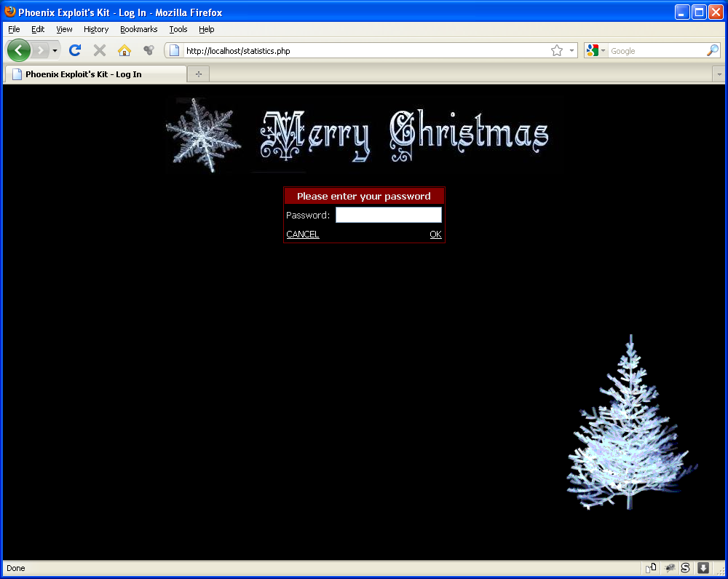728x579 pixels.
Task: Click the CANCEL link in password box
Action: tap(303, 234)
